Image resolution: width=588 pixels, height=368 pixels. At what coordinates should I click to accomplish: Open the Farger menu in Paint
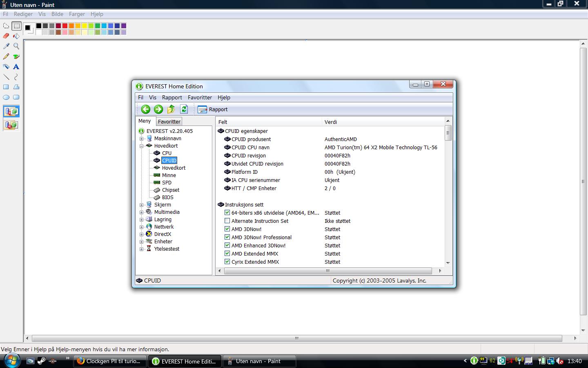pos(77,14)
